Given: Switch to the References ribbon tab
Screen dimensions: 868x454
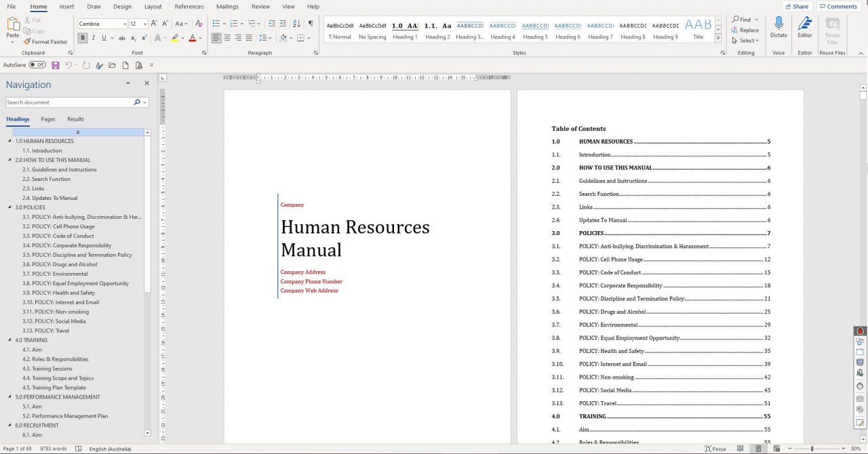Looking at the screenshot, I should click(x=189, y=6).
